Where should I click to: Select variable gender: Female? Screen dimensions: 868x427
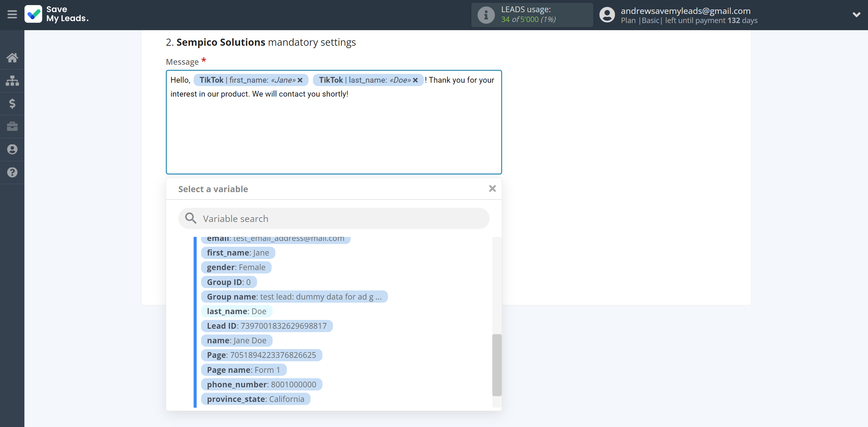[236, 267]
